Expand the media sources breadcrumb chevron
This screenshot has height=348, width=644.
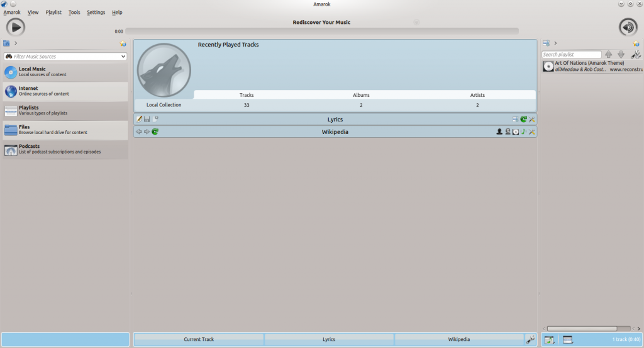tap(16, 43)
